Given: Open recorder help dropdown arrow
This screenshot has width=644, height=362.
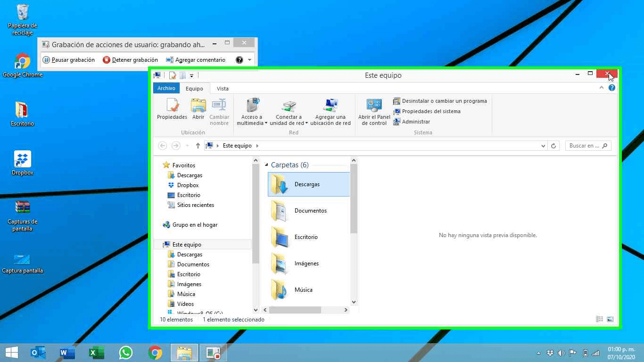Looking at the screenshot, I should point(250,60).
